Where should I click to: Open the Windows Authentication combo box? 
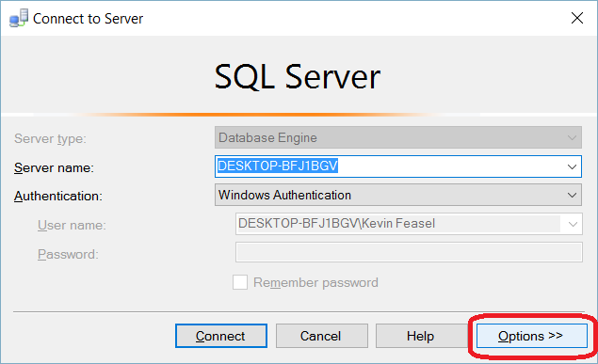pos(398,195)
